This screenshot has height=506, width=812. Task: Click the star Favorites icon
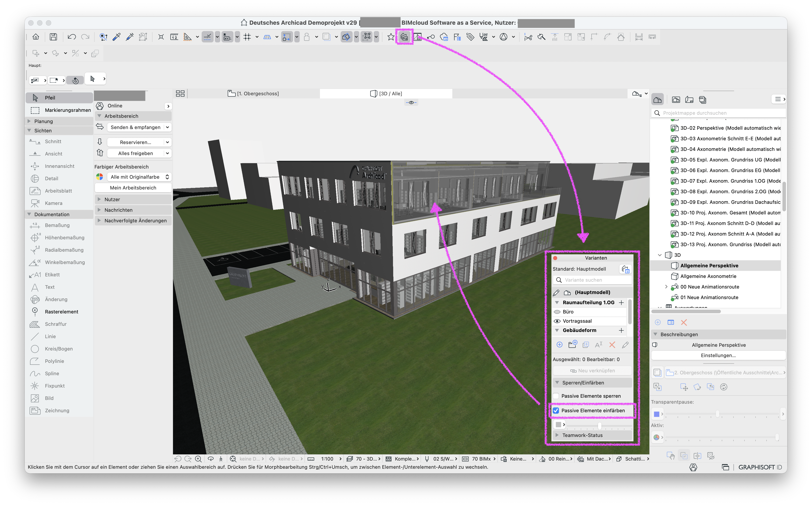tap(391, 37)
